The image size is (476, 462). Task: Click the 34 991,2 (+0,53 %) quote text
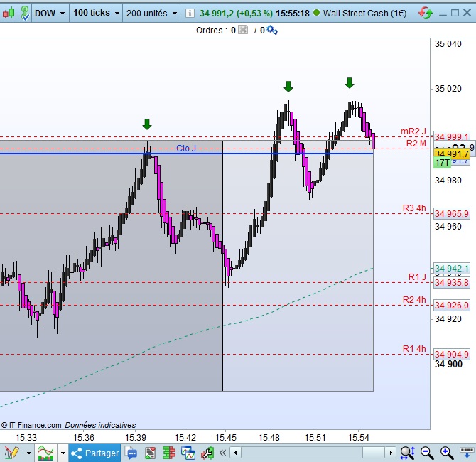pos(236,13)
